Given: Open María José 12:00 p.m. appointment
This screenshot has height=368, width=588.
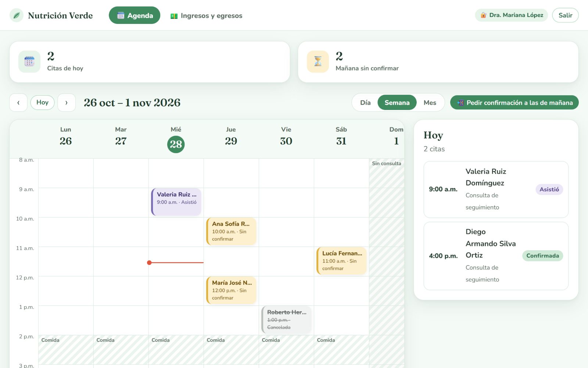Looking at the screenshot, I should pos(231,290).
